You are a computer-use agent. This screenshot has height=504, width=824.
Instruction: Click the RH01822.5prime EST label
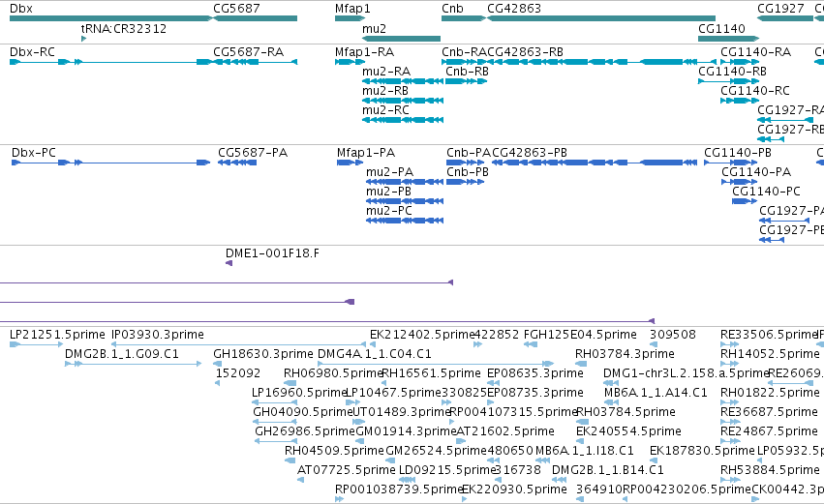tap(770, 393)
